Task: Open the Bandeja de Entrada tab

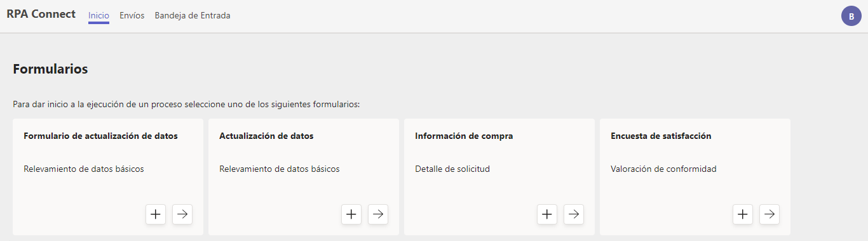Action: tap(193, 16)
